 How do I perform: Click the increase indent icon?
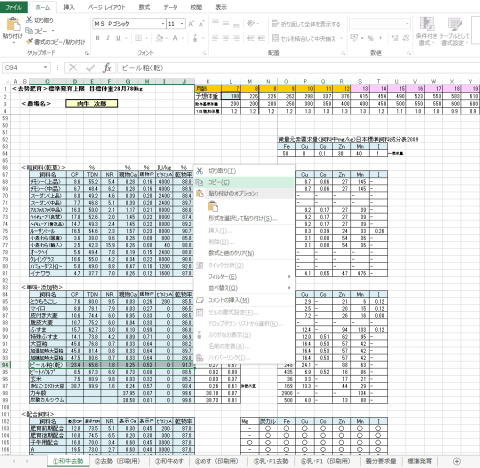261,38
